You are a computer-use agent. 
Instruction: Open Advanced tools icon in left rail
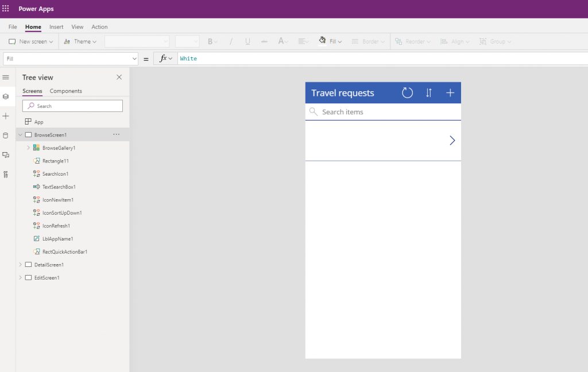tap(6, 175)
